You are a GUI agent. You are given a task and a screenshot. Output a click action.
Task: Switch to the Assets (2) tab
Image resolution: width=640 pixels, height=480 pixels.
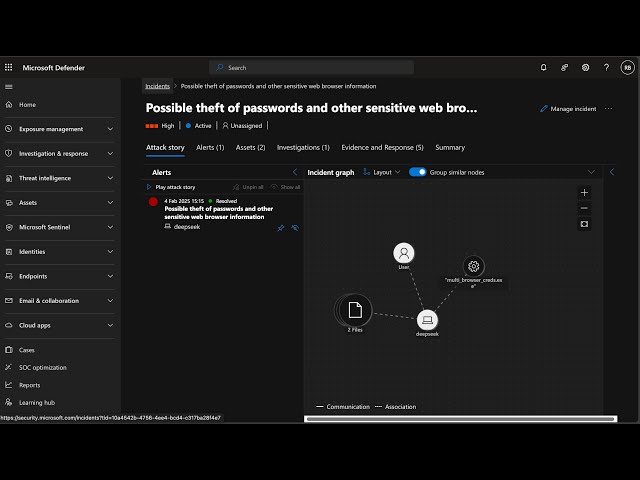tap(250, 147)
